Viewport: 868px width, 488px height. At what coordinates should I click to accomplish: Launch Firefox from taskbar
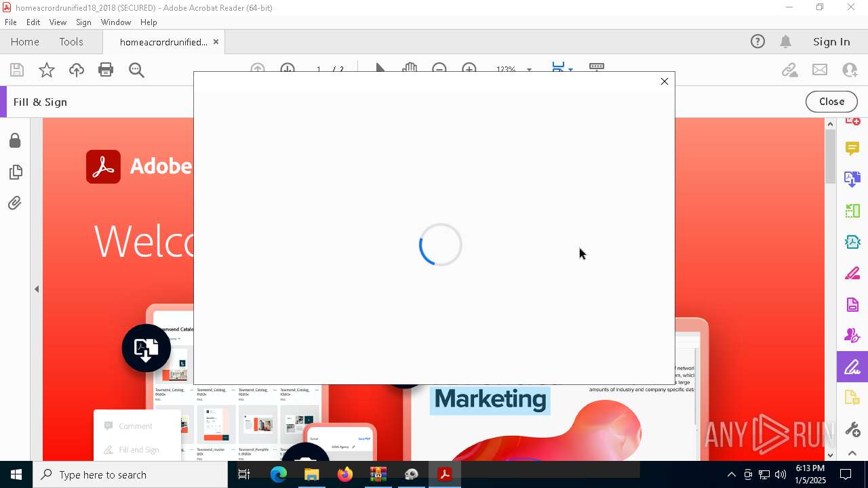(x=345, y=474)
